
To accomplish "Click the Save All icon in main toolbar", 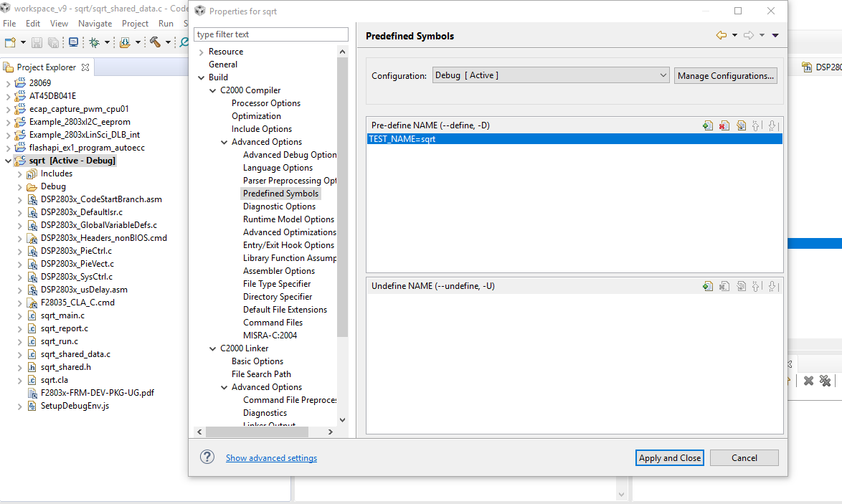I will pos(53,42).
